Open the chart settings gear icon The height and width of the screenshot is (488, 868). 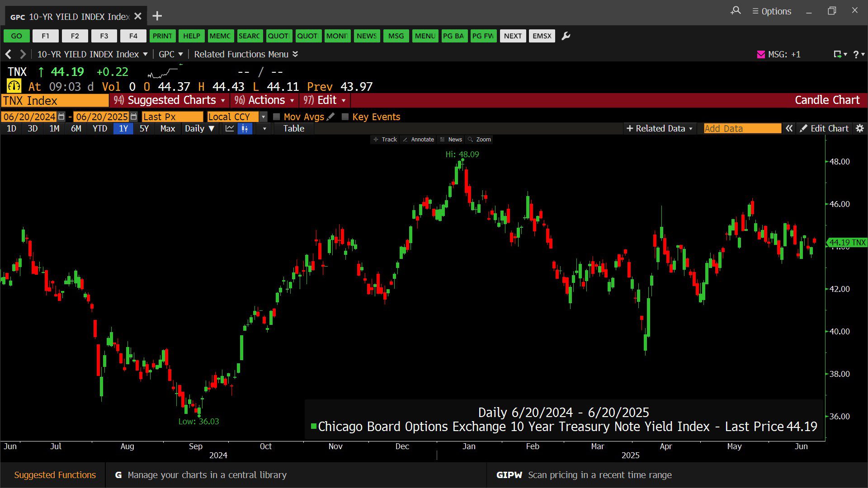tap(859, 128)
